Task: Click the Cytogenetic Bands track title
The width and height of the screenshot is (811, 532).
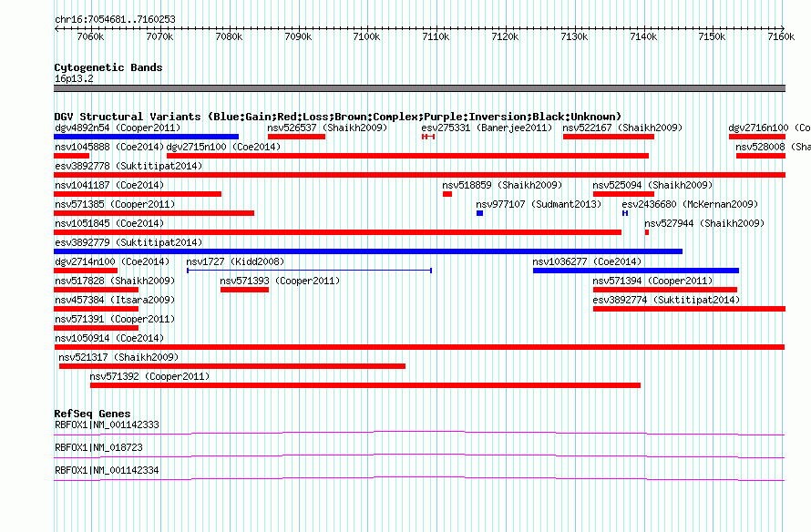Action: tap(108, 67)
